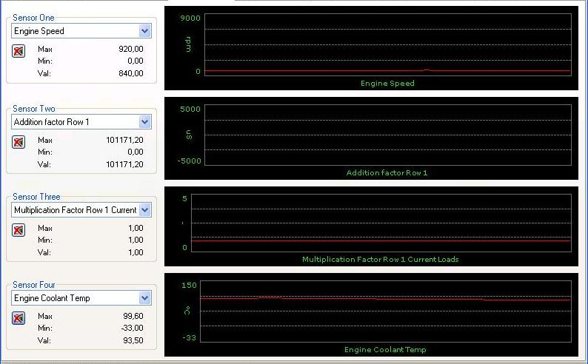Select the Engine Coolant Temp combo field
The height and width of the screenshot is (364, 588).
[x=81, y=297]
